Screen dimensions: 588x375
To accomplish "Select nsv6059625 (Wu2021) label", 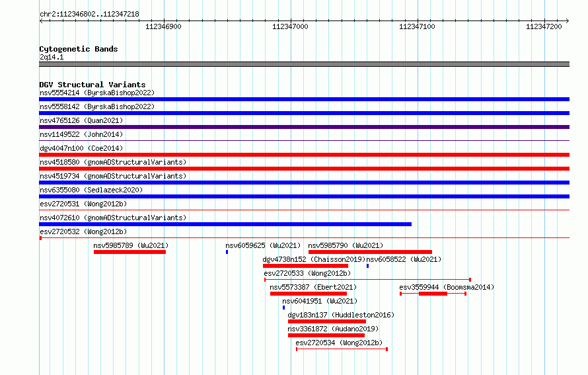I will point(263,245).
